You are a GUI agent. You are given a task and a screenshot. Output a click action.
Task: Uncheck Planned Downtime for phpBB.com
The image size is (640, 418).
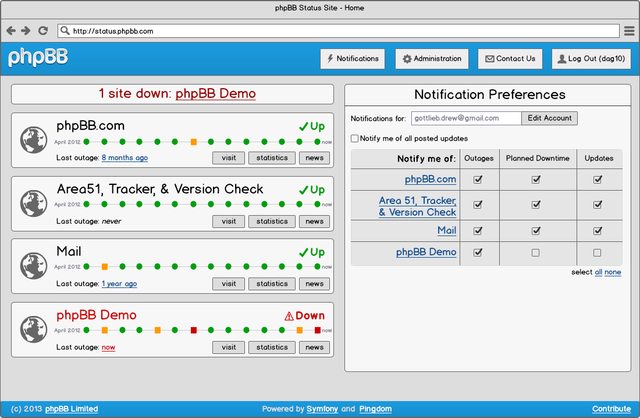click(536, 179)
